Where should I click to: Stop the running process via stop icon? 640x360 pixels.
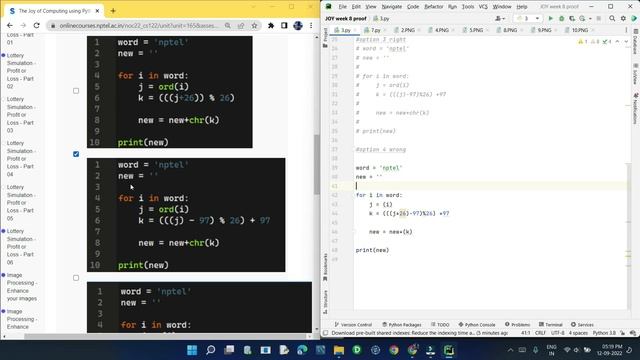click(x=599, y=18)
